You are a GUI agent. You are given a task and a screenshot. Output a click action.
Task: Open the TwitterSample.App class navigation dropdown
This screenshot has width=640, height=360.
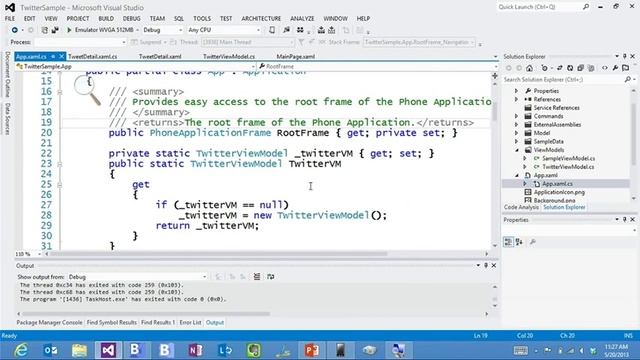[x=135, y=66]
